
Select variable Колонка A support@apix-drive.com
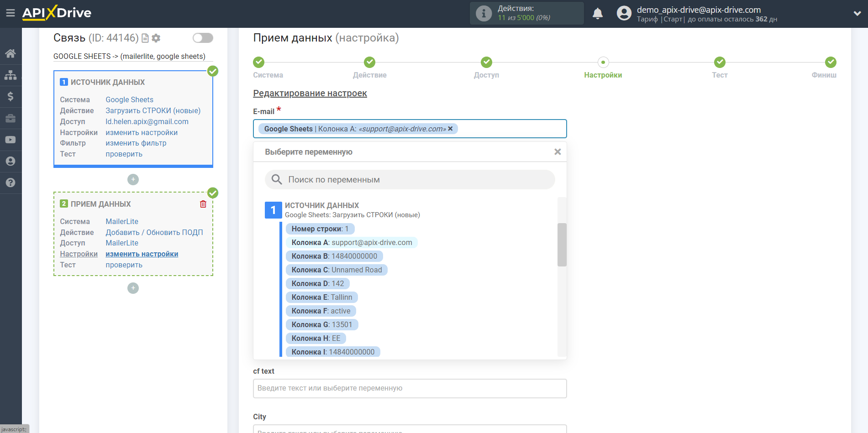[x=352, y=243]
